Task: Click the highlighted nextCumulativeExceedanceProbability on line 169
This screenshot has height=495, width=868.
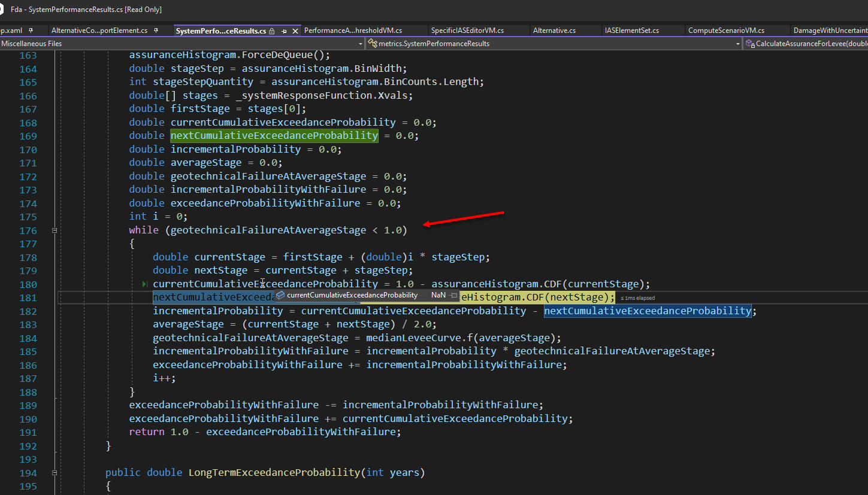Action: tap(274, 135)
